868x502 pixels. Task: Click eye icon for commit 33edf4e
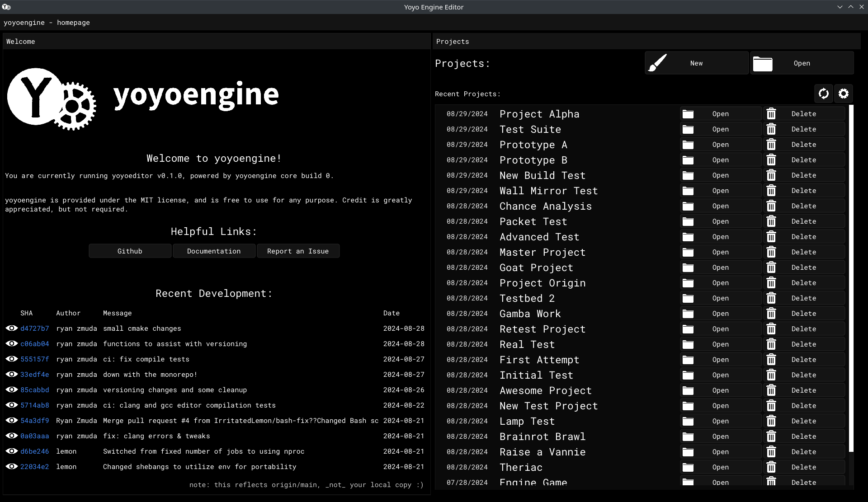tap(12, 375)
